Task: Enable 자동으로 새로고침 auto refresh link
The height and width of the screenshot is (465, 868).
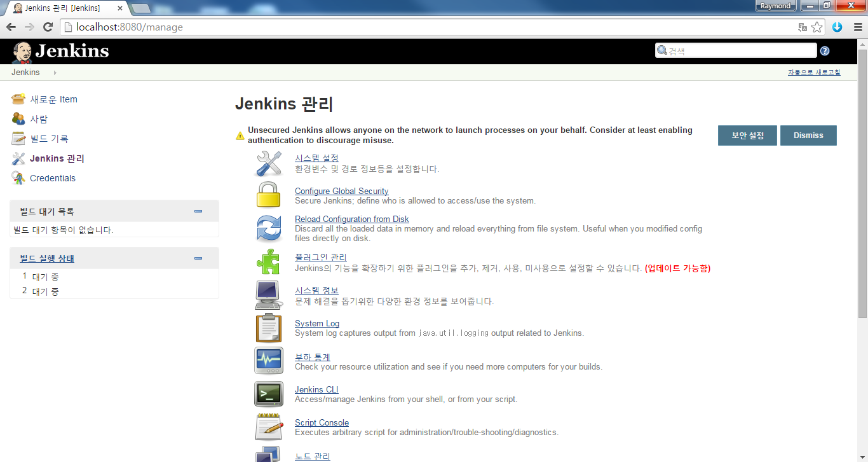Action: 814,73
